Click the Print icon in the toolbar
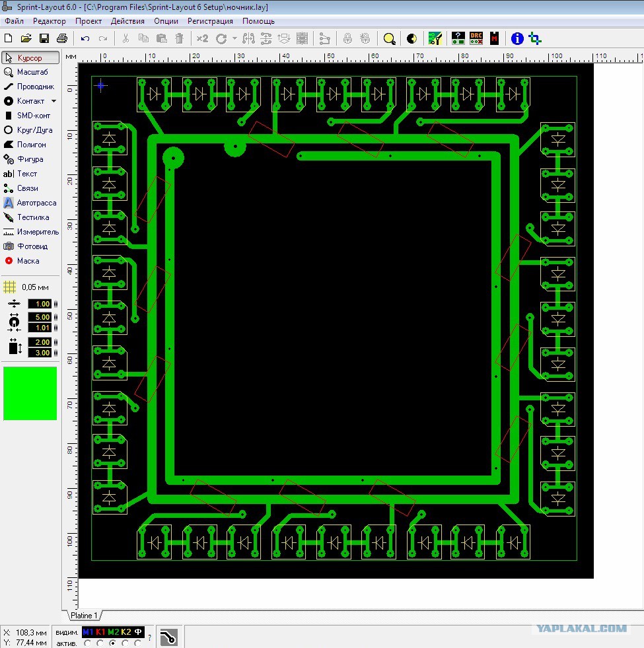Image resolution: width=644 pixels, height=648 pixels. click(61, 39)
